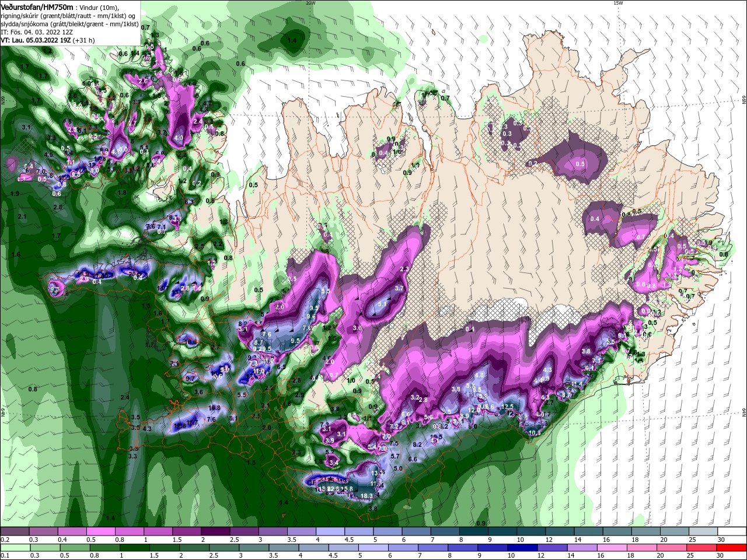Click the periwinkle 4 mm snow swatch

[x=330, y=531]
